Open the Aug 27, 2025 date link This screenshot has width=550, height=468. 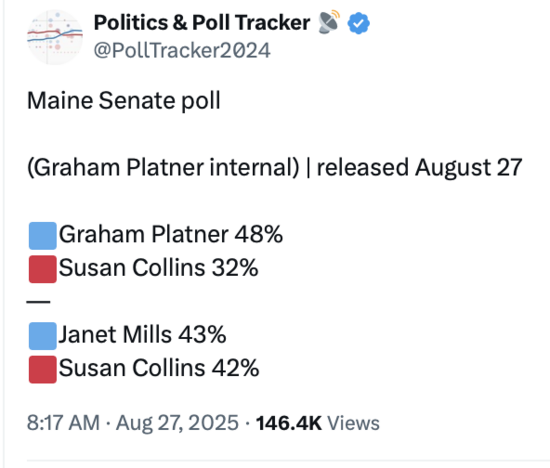(x=177, y=423)
